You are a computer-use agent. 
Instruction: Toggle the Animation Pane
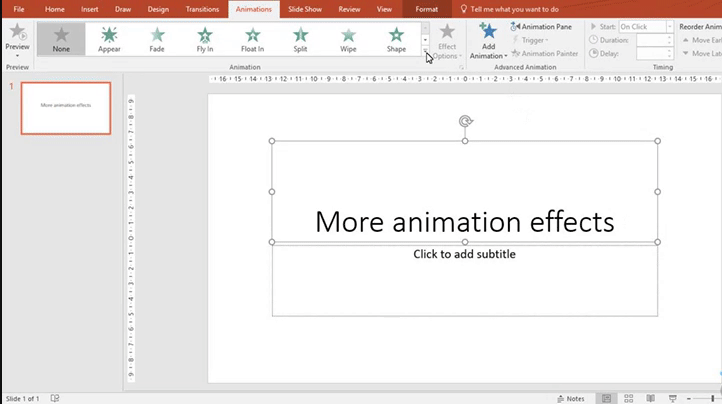click(546, 27)
